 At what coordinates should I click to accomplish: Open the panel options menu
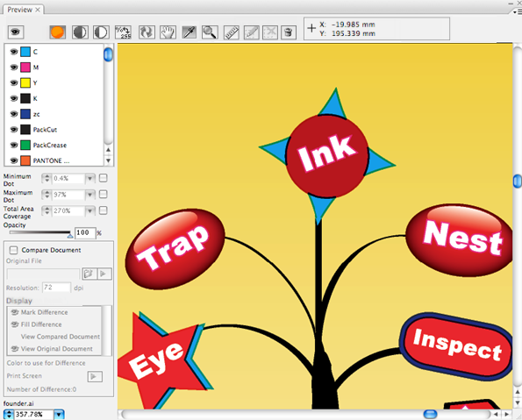518,11
